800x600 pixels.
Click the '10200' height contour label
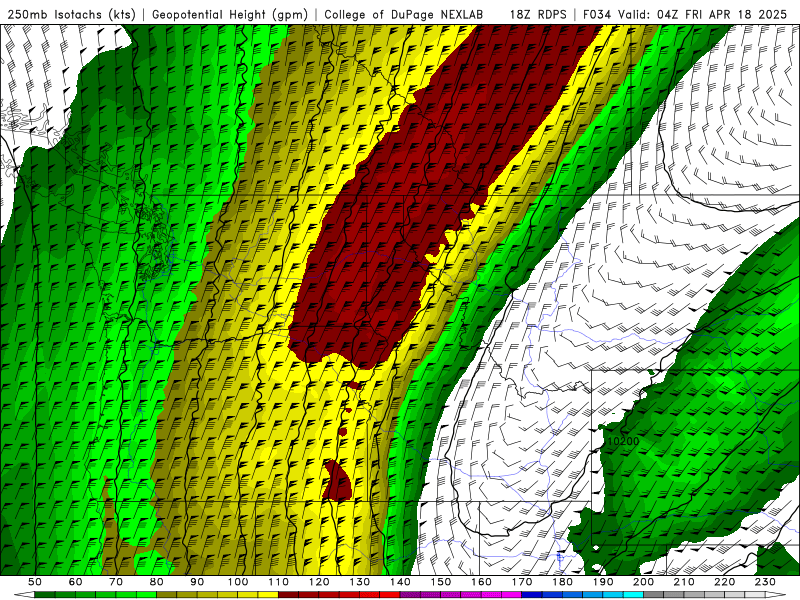tap(623, 441)
